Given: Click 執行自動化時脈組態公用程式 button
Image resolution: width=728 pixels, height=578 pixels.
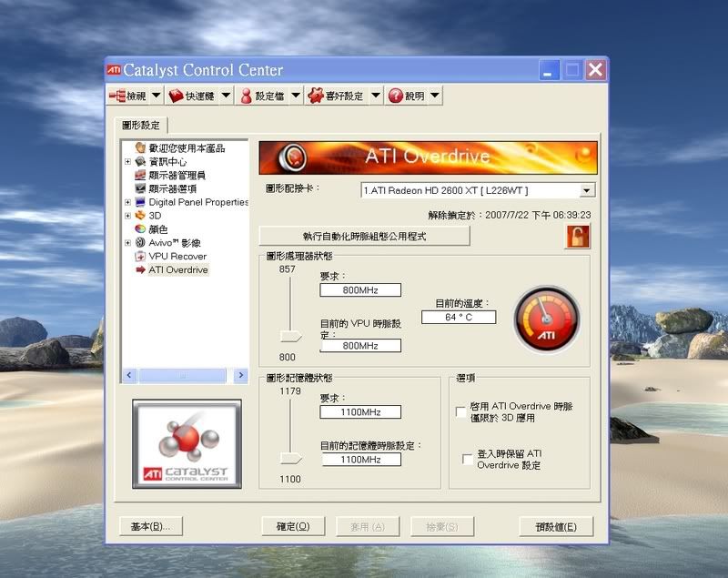Looking at the screenshot, I should [x=365, y=237].
